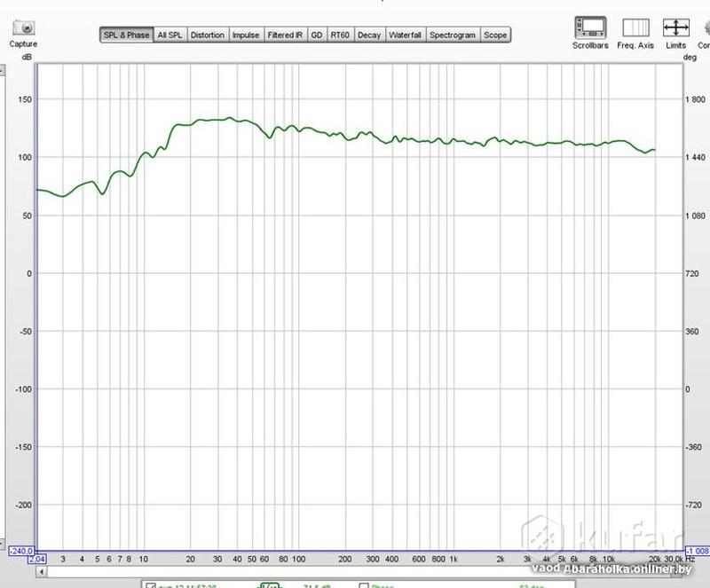Open the Distortion tab
The height and width of the screenshot is (588, 710).
coord(208,35)
